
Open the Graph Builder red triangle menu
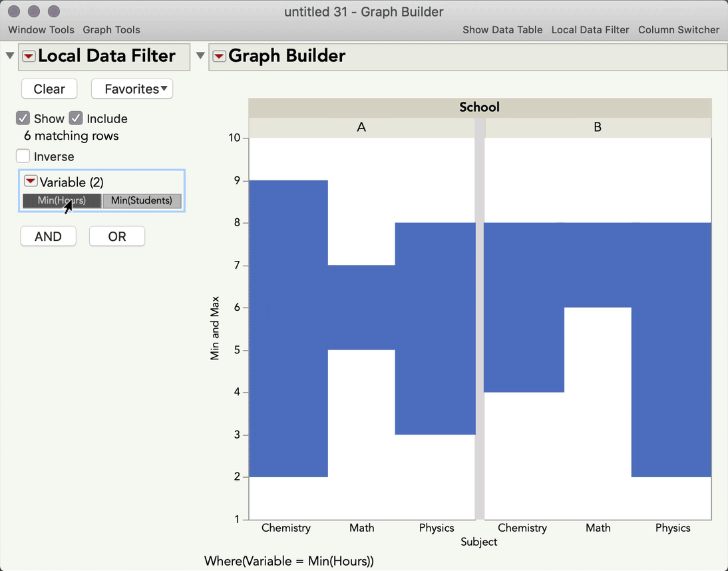pos(219,57)
